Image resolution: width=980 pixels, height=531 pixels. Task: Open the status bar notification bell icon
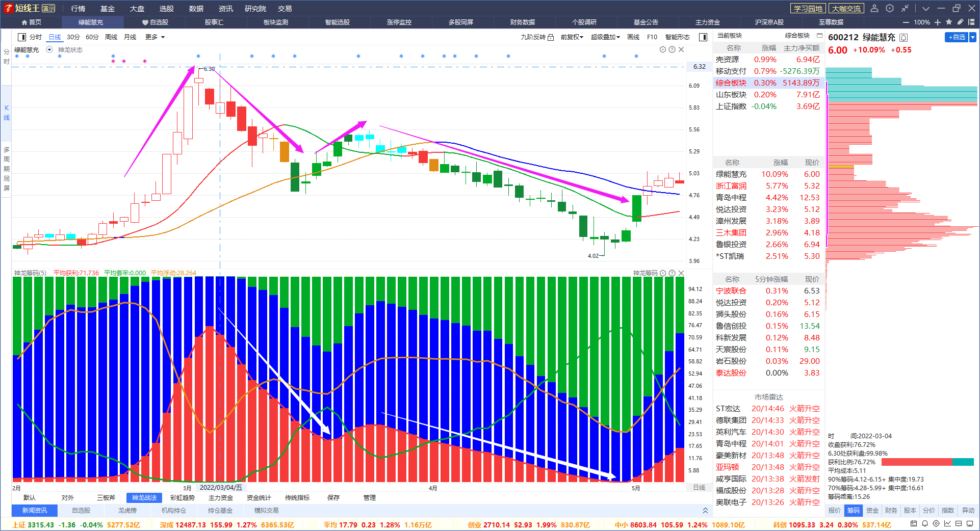(x=925, y=524)
